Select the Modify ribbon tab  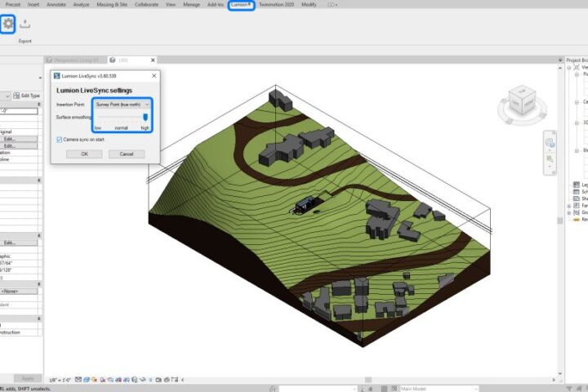(x=309, y=5)
